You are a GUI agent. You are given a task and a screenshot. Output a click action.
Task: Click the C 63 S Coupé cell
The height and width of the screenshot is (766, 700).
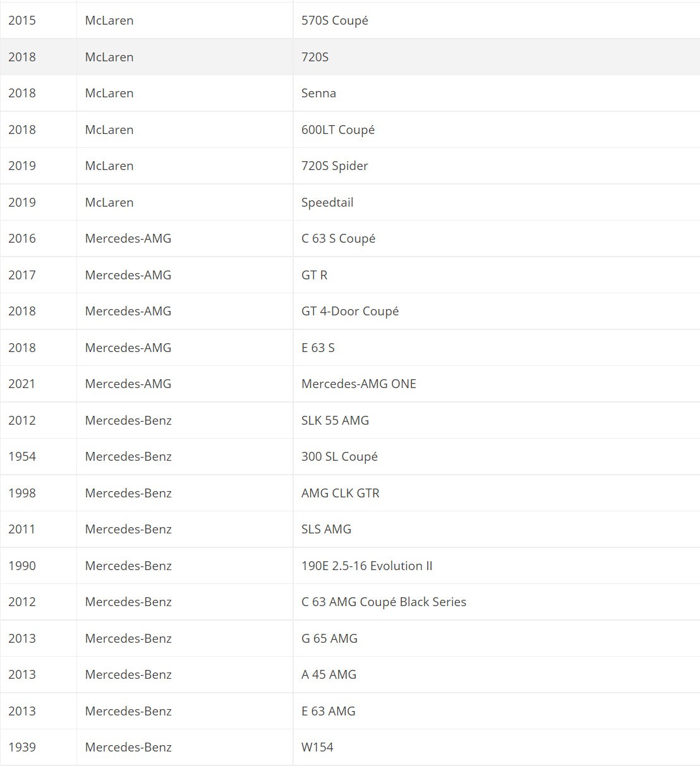[338, 238]
